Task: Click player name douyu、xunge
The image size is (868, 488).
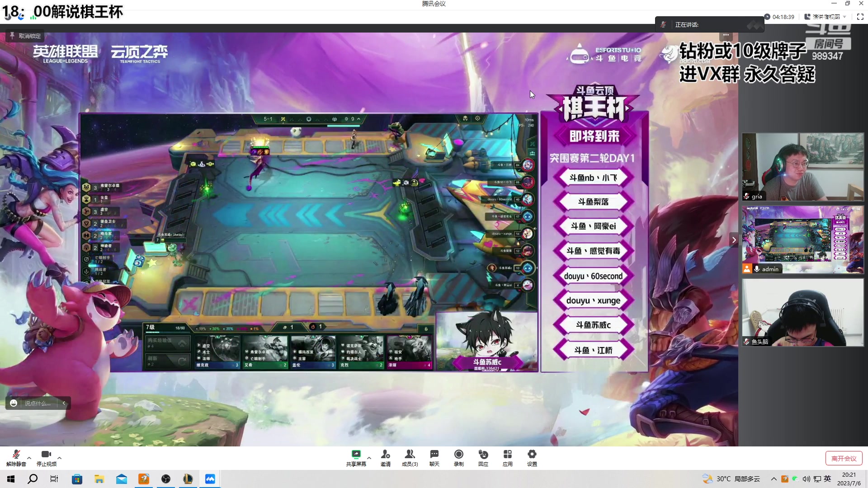Action: point(594,300)
